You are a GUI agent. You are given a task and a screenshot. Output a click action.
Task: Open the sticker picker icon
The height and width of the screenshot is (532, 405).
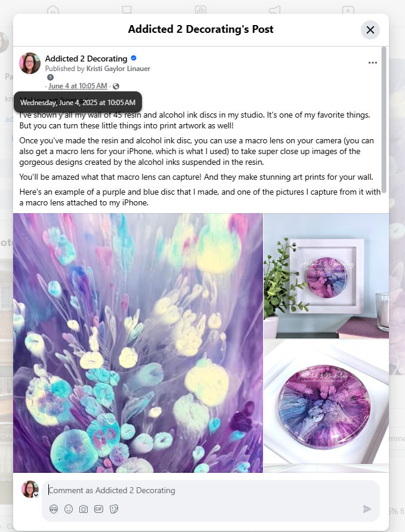point(114,509)
